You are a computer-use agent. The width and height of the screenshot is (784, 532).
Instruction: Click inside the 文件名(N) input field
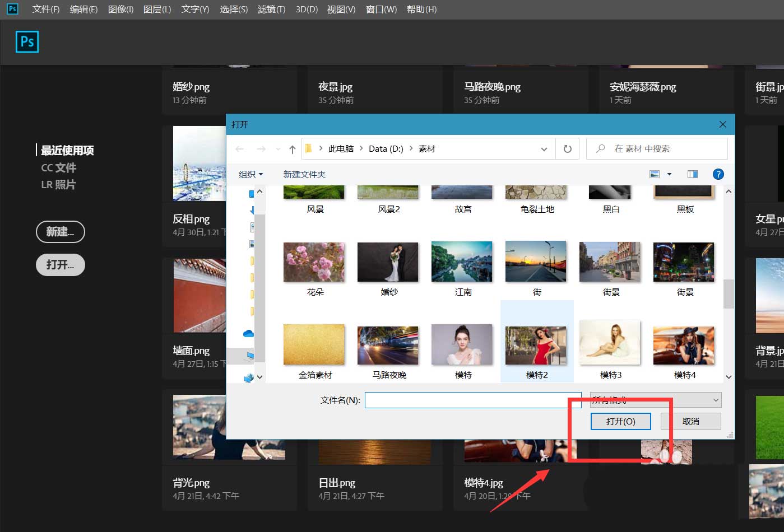[x=474, y=400]
